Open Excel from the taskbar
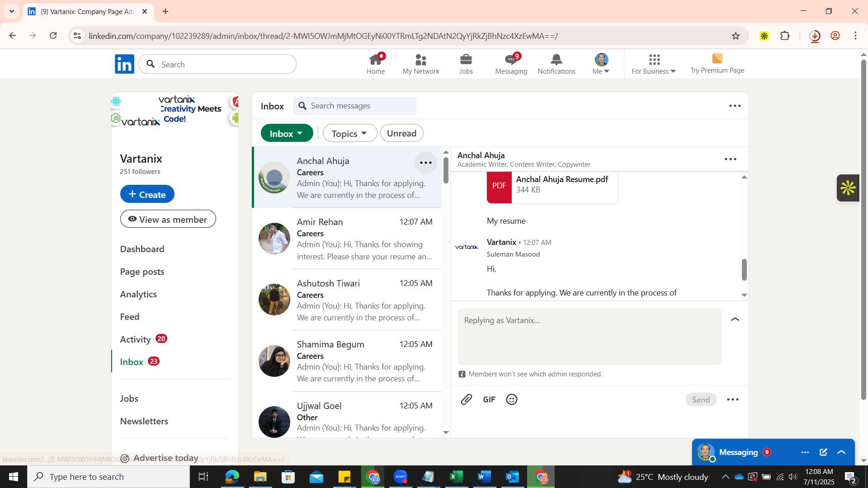 [456, 477]
